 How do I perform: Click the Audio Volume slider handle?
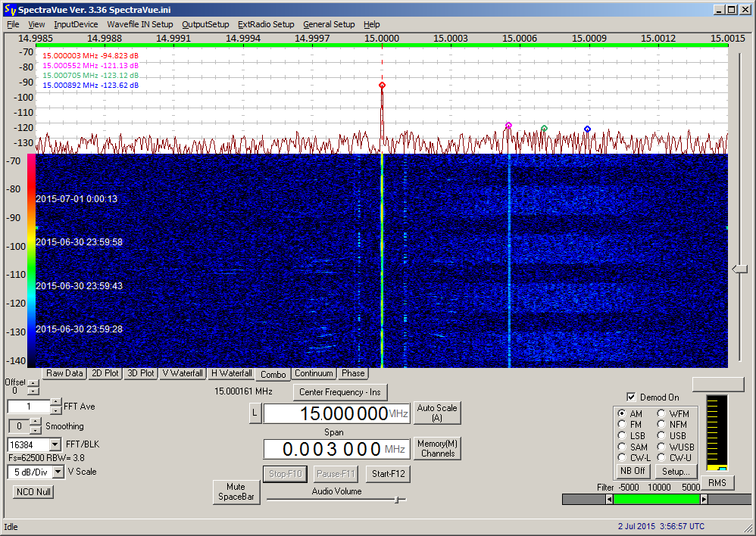coord(397,500)
